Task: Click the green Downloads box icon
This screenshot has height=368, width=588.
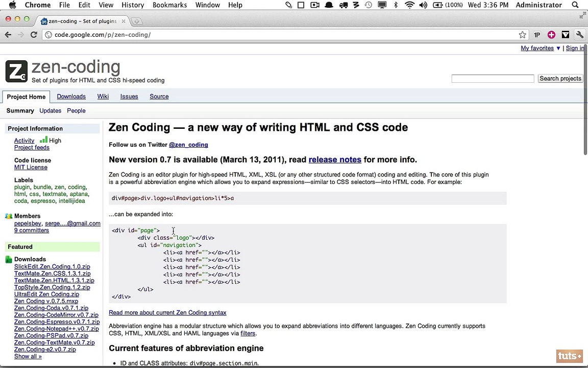Action: (x=9, y=260)
